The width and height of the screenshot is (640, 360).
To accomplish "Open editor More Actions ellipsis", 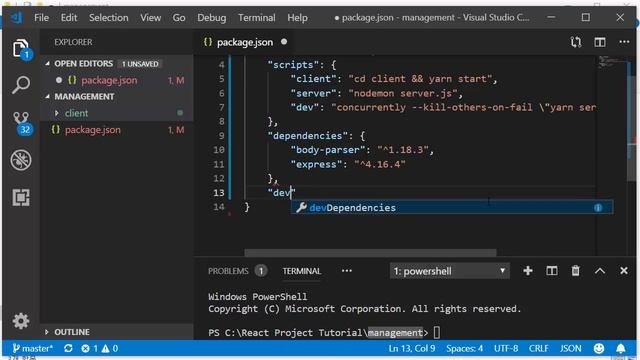I will 624,42.
